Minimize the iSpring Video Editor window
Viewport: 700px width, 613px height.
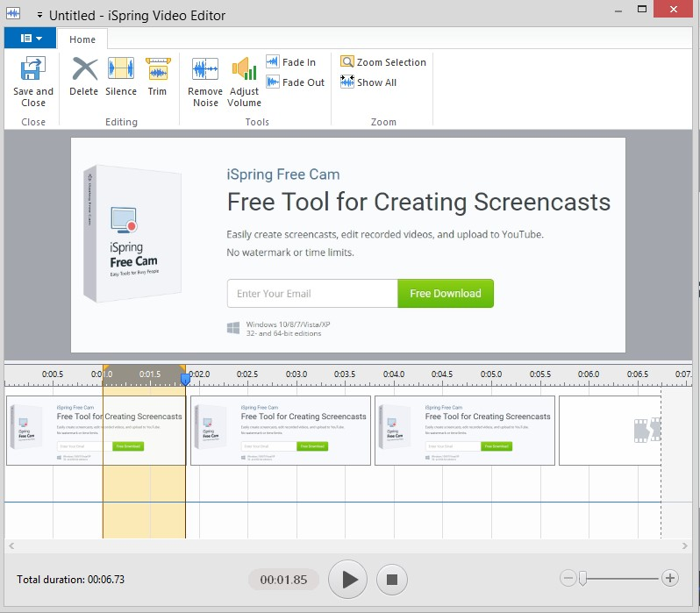coord(618,11)
